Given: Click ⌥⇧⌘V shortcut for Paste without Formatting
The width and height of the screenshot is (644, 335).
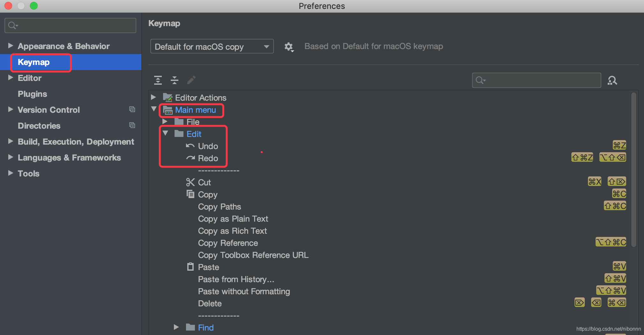Looking at the screenshot, I should point(611,290).
